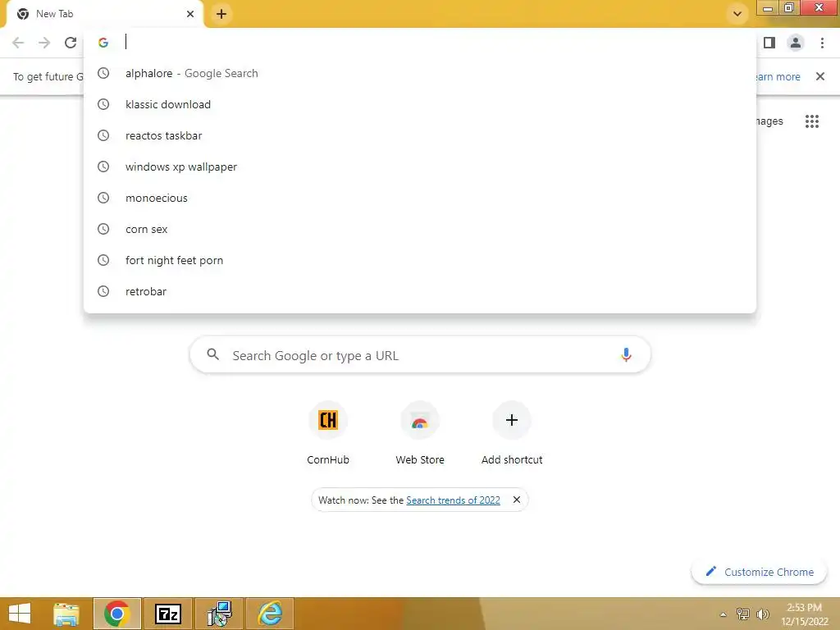840x630 pixels.
Task: Show hidden system tray icons
Action: coord(724,614)
